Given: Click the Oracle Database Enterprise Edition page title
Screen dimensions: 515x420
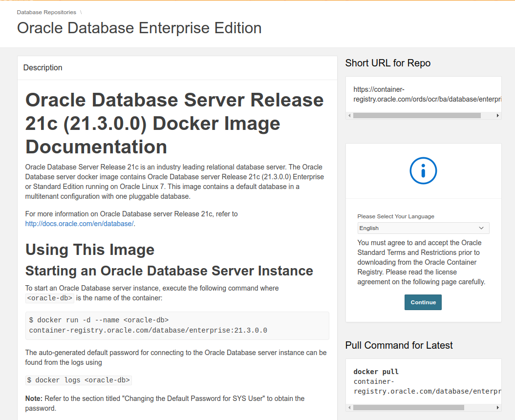Looking at the screenshot, I should (139, 28).
